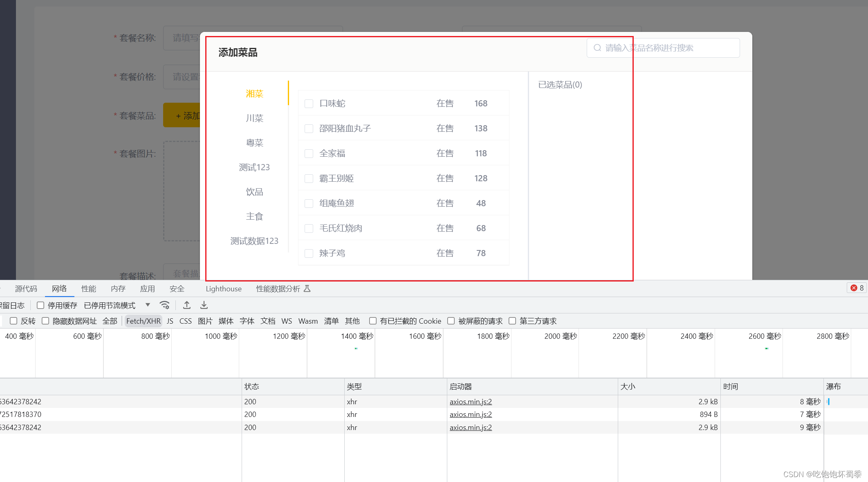This screenshot has width=868, height=482.
Task: Click the network conditions Wi-Fi icon
Action: click(x=165, y=305)
